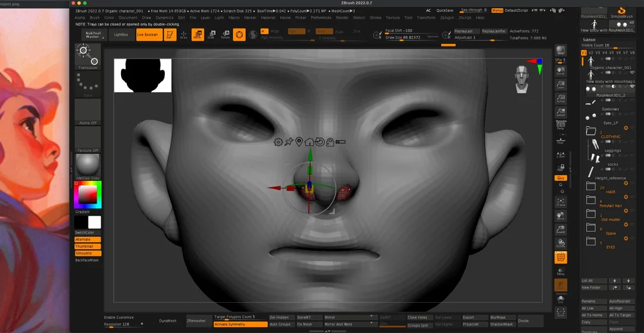
Task: Collapse the Subtool palette header
Action: point(589,39)
